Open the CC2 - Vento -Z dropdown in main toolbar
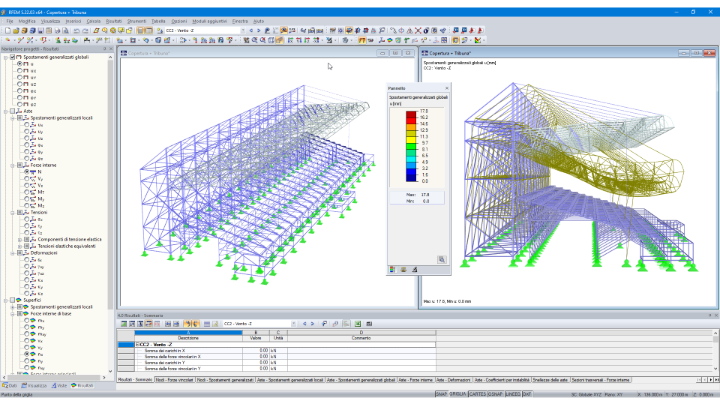Screen dimensions: 720x405 [x=243, y=31]
